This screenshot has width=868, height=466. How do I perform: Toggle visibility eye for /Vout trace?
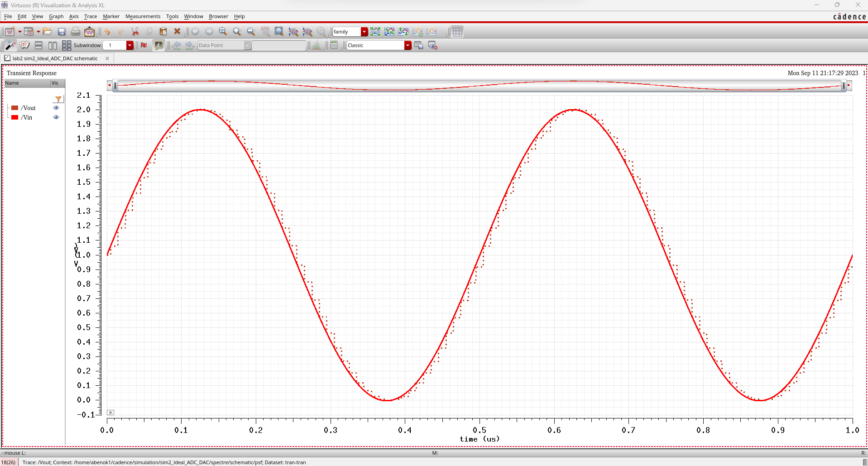(56, 108)
